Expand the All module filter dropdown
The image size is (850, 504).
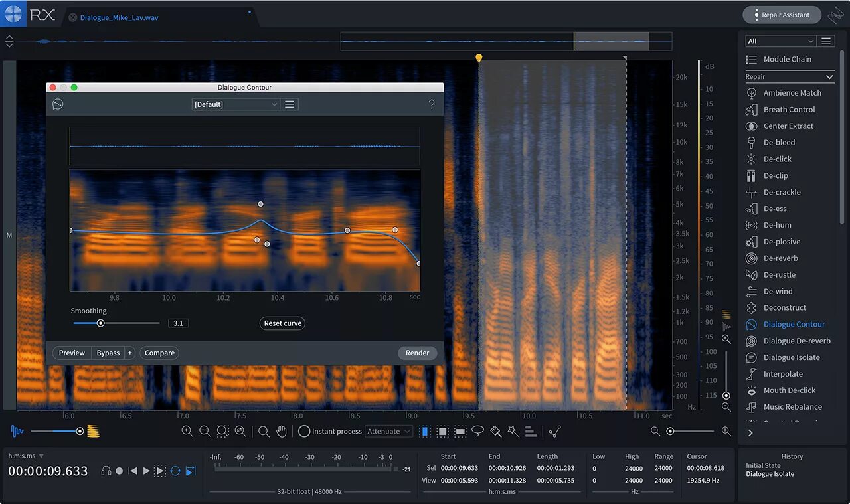point(780,41)
